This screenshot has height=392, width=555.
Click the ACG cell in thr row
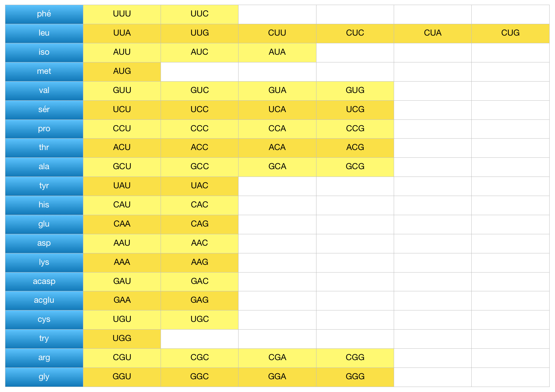(x=355, y=148)
